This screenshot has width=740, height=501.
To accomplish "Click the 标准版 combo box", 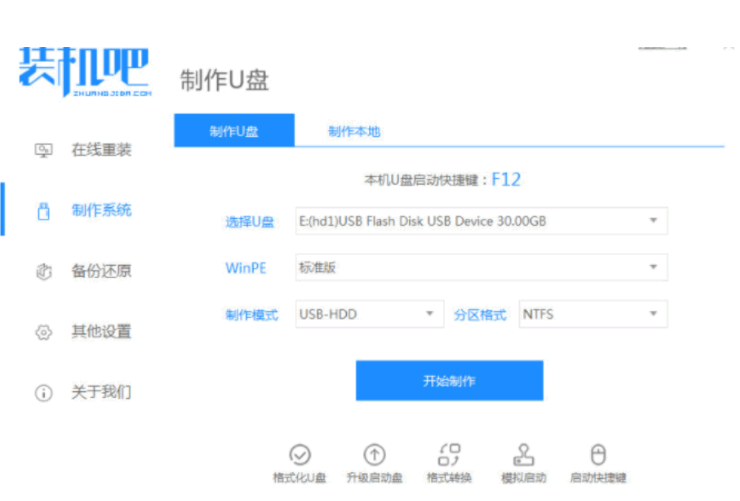I will 481,267.
